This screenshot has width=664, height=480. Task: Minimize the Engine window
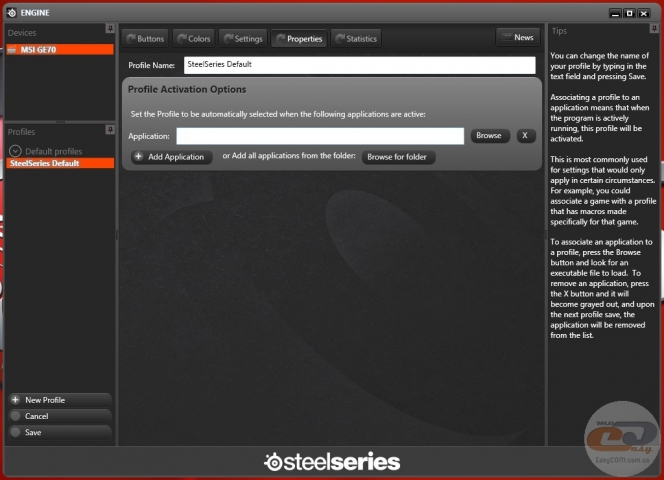(x=615, y=13)
